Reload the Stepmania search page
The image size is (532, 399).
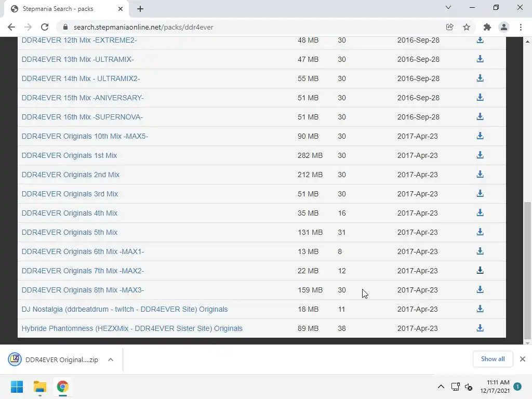tap(45, 27)
